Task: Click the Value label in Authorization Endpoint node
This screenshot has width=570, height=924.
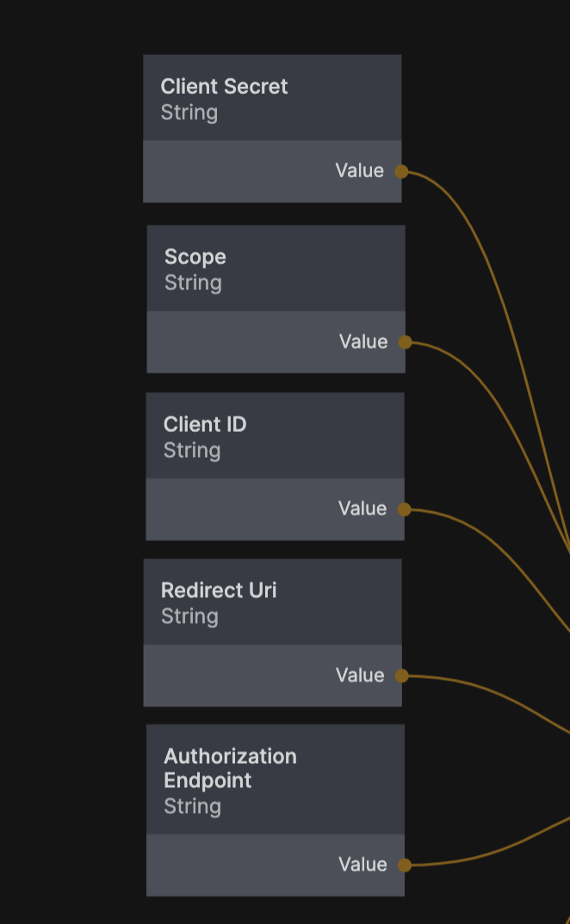Action: (x=362, y=864)
